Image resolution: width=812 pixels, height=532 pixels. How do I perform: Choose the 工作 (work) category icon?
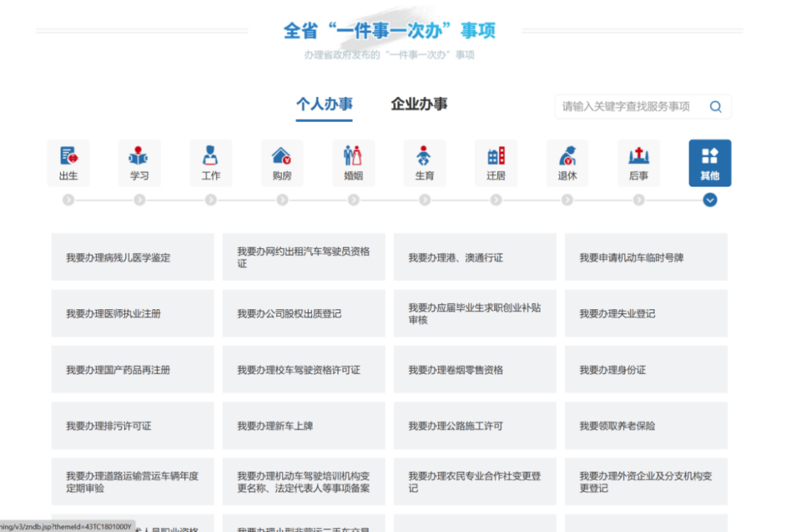(x=211, y=163)
